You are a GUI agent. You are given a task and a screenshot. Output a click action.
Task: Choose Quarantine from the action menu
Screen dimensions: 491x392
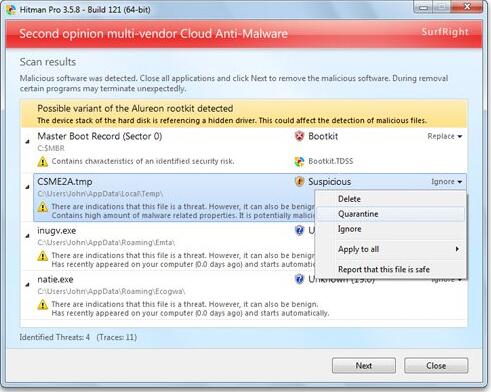pos(390,214)
